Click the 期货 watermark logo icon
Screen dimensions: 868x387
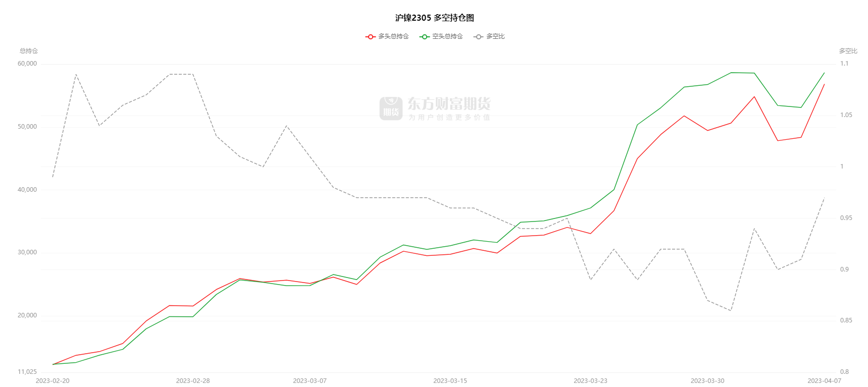click(x=391, y=108)
